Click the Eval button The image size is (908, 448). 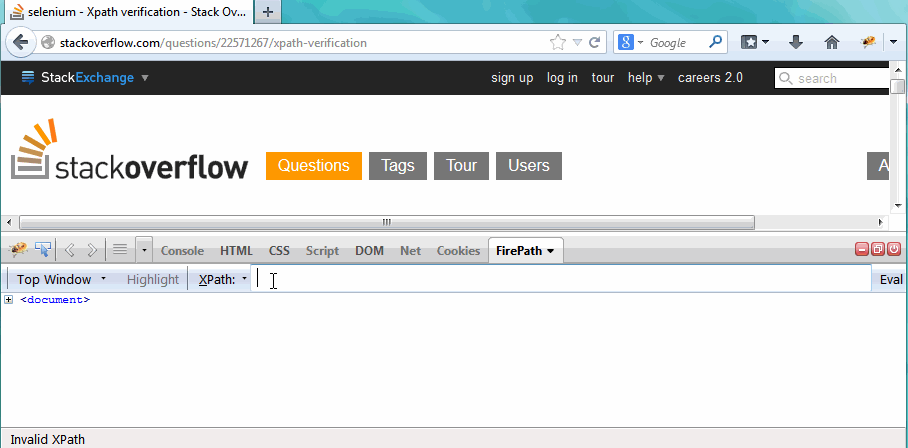click(891, 280)
